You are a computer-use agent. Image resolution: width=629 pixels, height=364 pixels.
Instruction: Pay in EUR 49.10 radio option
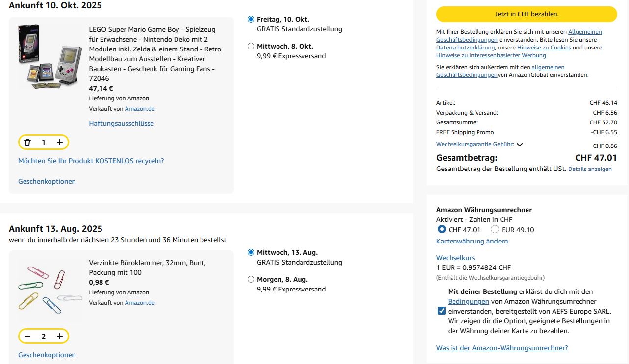coord(495,229)
